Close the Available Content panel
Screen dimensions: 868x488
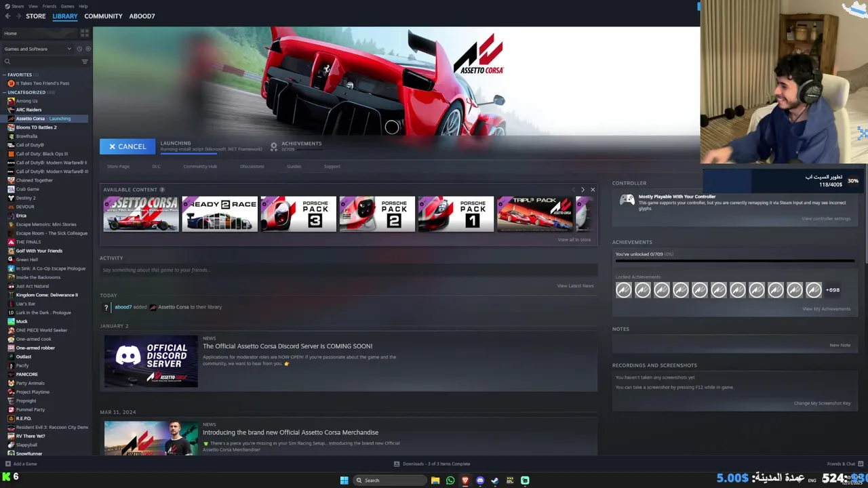(x=593, y=190)
